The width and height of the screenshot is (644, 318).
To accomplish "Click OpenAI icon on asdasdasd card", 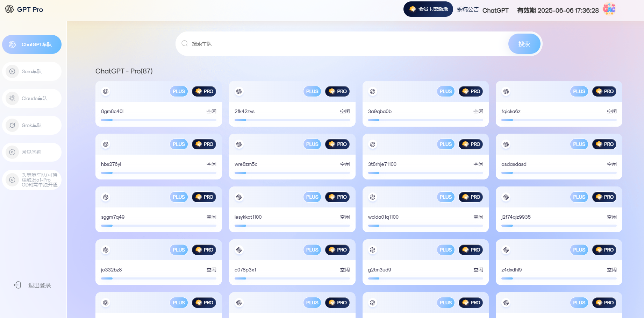I will (506, 144).
